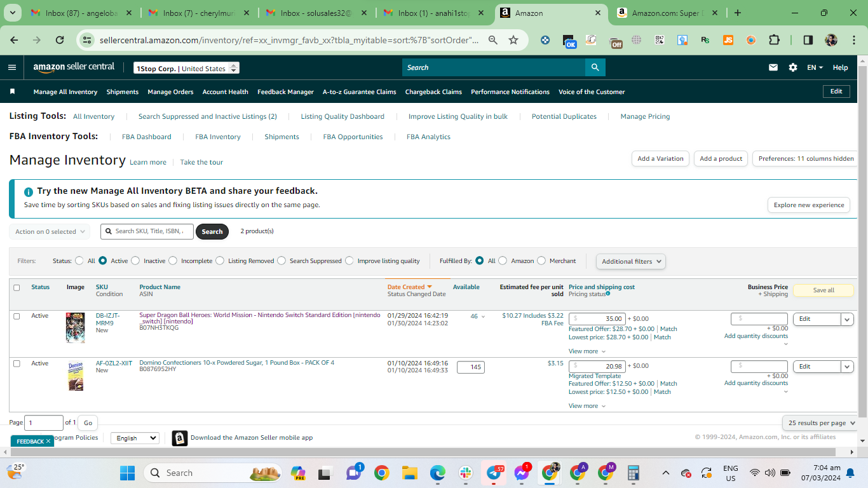The width and height of the screenshot is (868, 488).
Task: Select the Inactive status filter
Action: [135, 261]
